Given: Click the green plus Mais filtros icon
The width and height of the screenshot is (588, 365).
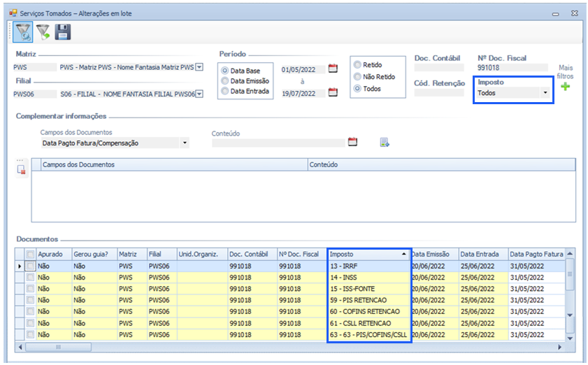Looking at the screenshot, I should pos(565,87).
